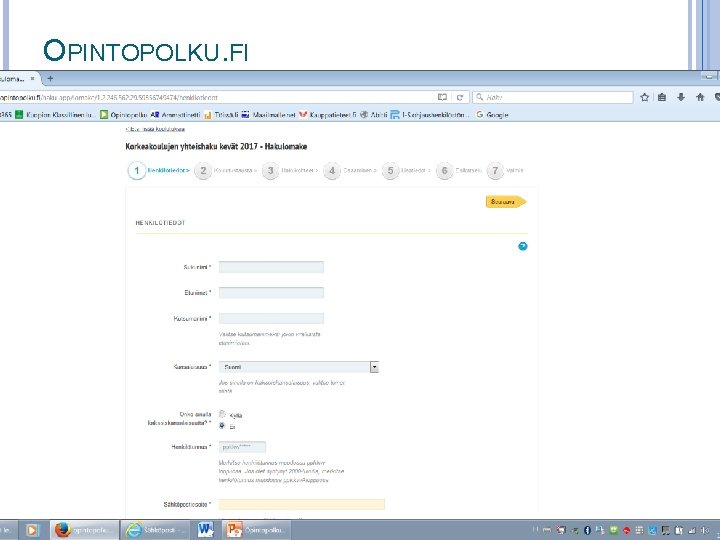This screenshot has width=720, height=540.
Task: Click the browser search field
Action: point(553,97)
